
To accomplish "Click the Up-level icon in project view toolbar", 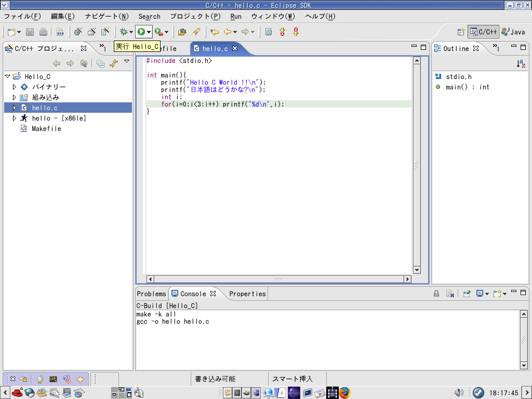I will click(84, 63).
